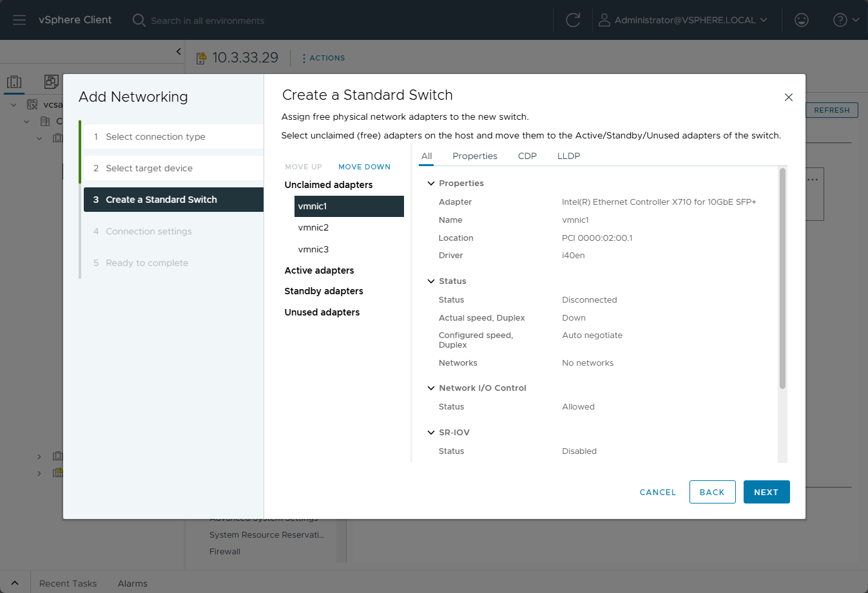The width and height of the screenshot is (868, 593).
Task: Switch to the CDP tab
Action: [x=527, y=156]
